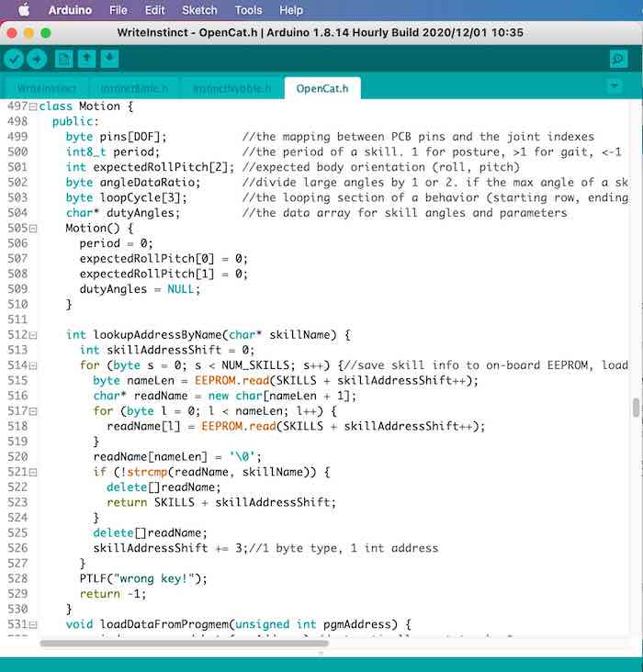Viewport: 643px width, 672px height.
Task: Open the Serial Monitor magnifier icon
Action: 618,59
